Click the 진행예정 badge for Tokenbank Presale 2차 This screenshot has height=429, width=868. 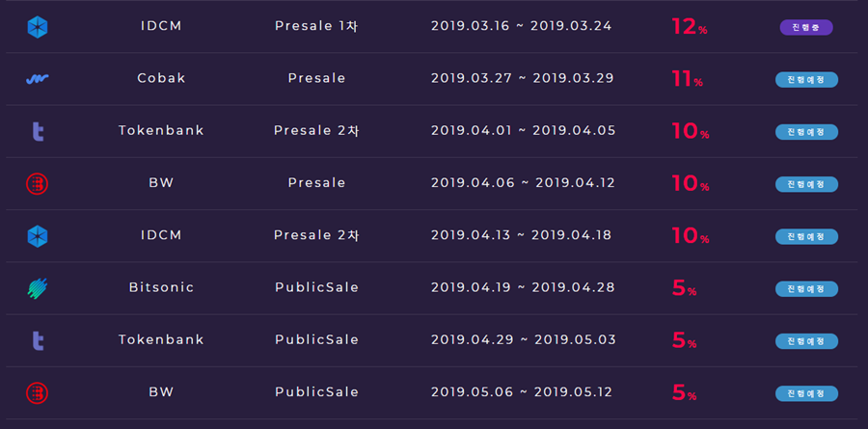(806, 131)
